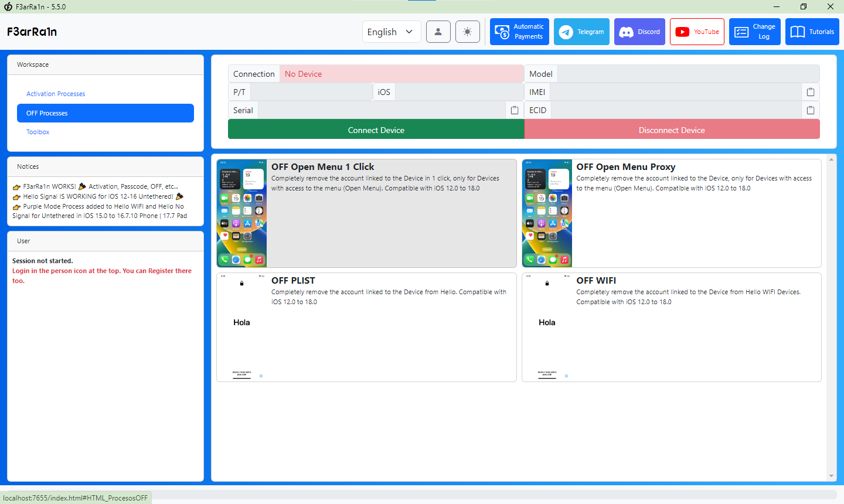This screenshot has width=844, height=504.
Task: Select the OFF PLIST process card
Action: click(366, 327)
